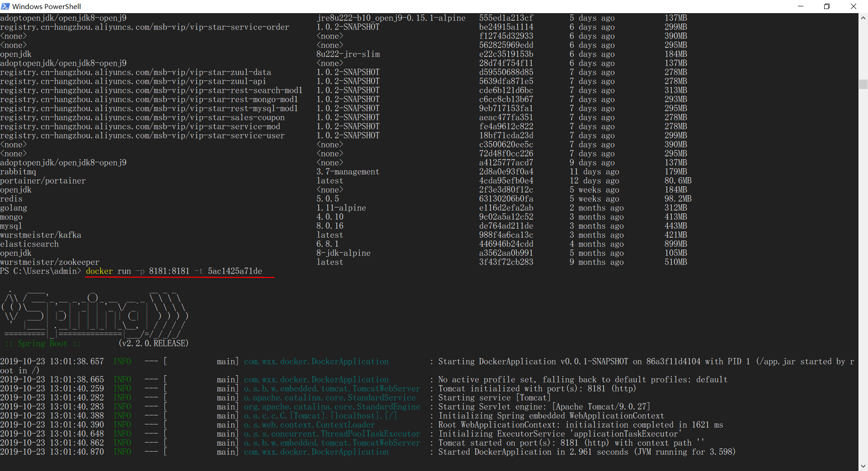
Task: Restore down the PowerShell window
Action: coord(827,6)
